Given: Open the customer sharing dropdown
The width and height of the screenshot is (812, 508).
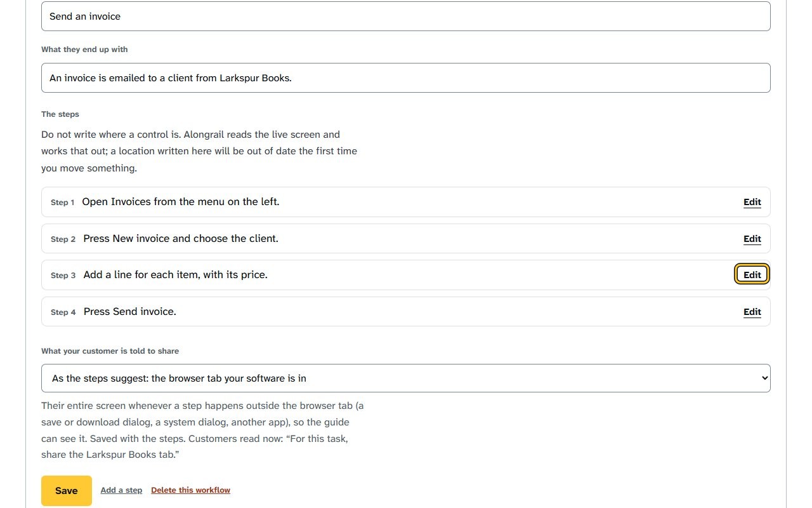Looking at the screenshot, I should click(x=406, y=378).
